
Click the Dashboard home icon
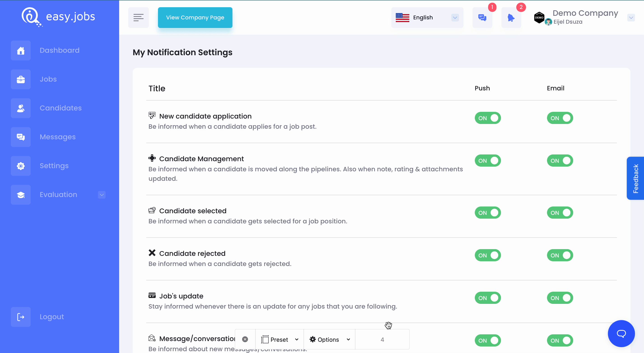(x=20, y=50)
